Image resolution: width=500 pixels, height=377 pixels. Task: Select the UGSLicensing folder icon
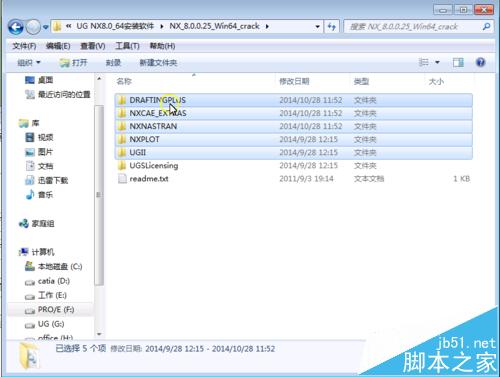[x=122, y=166]
